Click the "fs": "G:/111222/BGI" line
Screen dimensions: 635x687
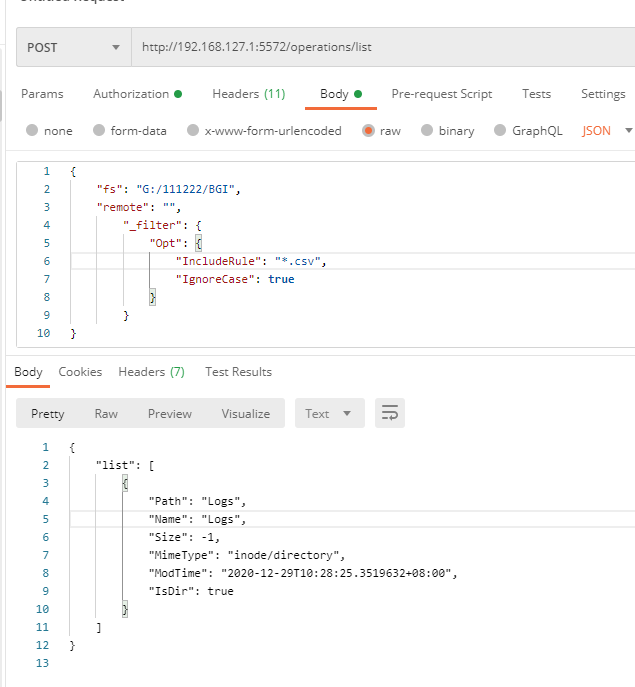click(x=169, y=189)
